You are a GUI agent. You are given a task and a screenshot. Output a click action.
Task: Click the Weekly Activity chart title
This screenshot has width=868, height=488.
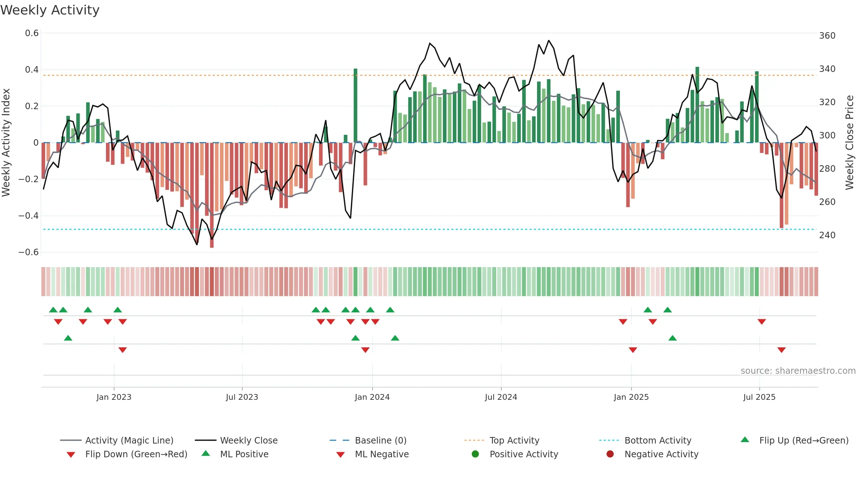point(50,10)
